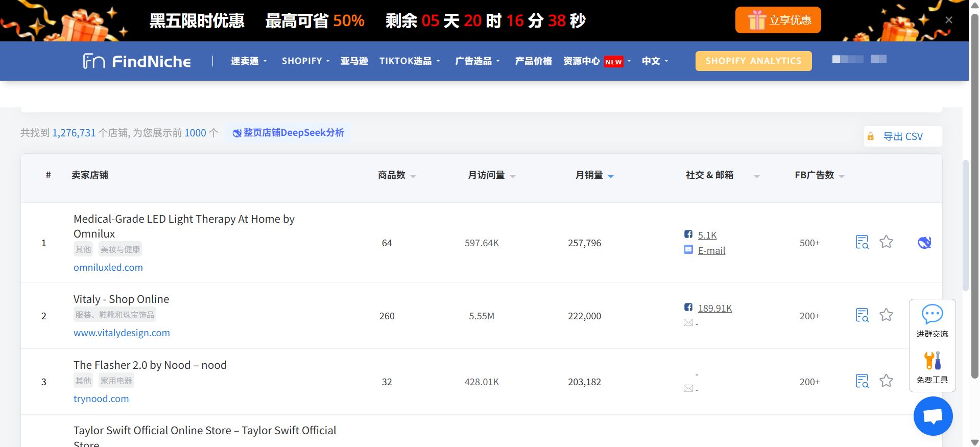Screen dimensions: 980x447
Task: Click the DeepSeek icon in Omnilux row
Action: point(924,242)
